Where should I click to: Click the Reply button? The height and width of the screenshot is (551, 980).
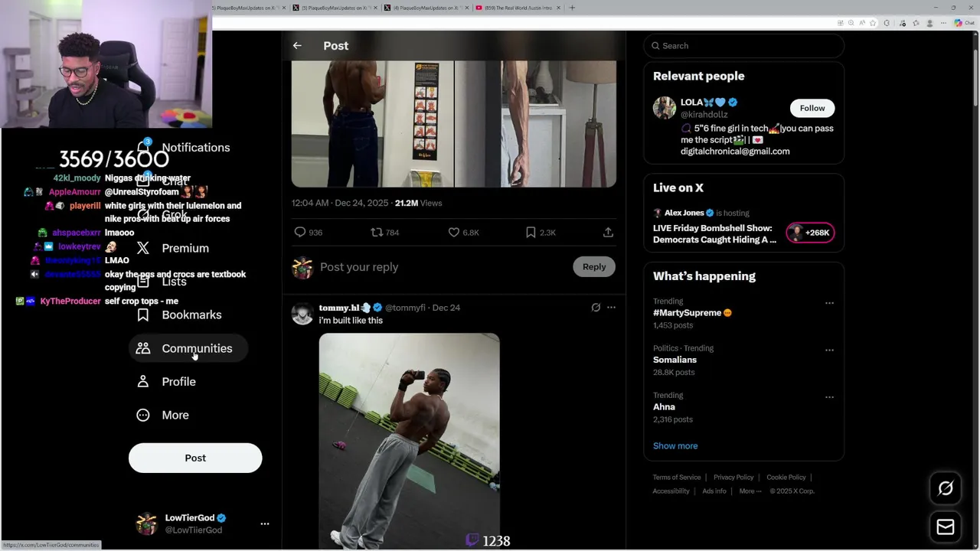point(594,267)
